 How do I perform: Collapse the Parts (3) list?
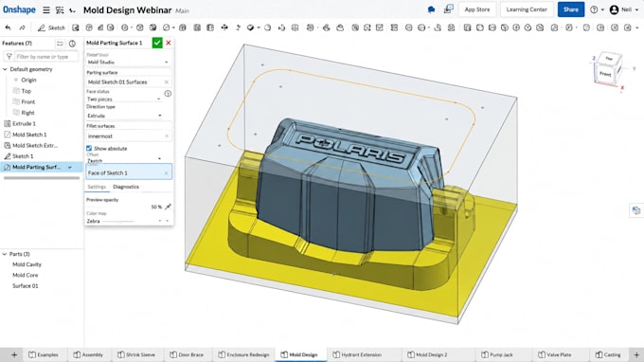click(5, 254)
